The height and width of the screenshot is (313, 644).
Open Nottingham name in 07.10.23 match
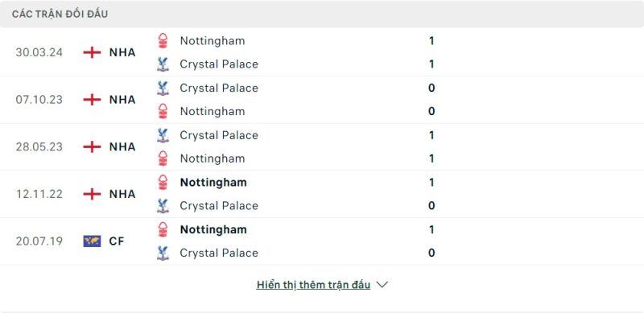tap(213, 111)
